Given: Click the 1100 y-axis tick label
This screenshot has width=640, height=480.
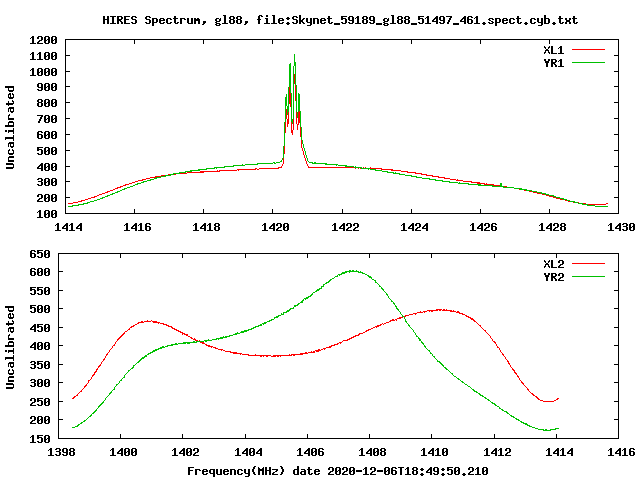Looking at the screenshot, I should [x=43, y=56].
